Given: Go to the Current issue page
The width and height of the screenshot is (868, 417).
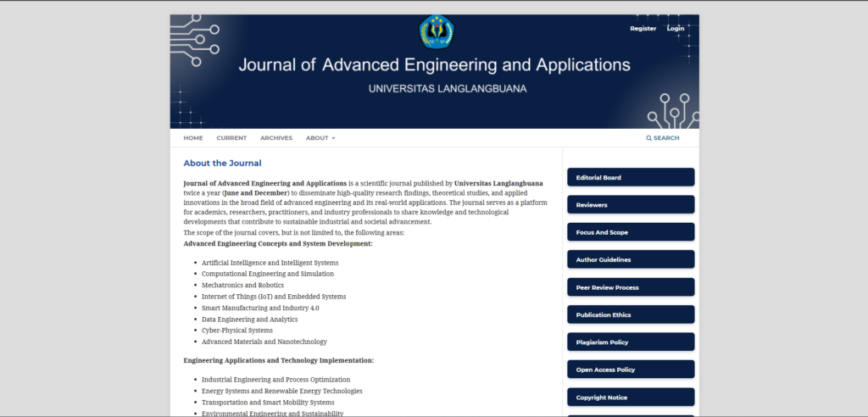Looking at the screenshot, I should coord(231,138).
